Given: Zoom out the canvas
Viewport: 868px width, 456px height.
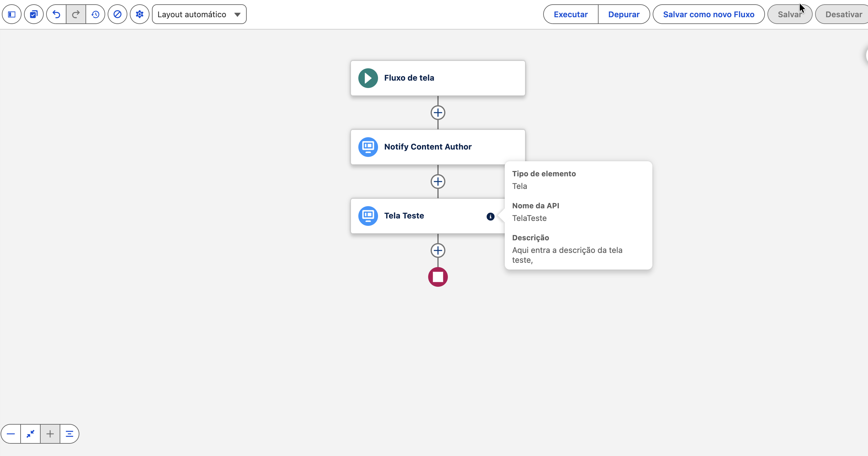Looking at the screenshot, I should [11, 434].
